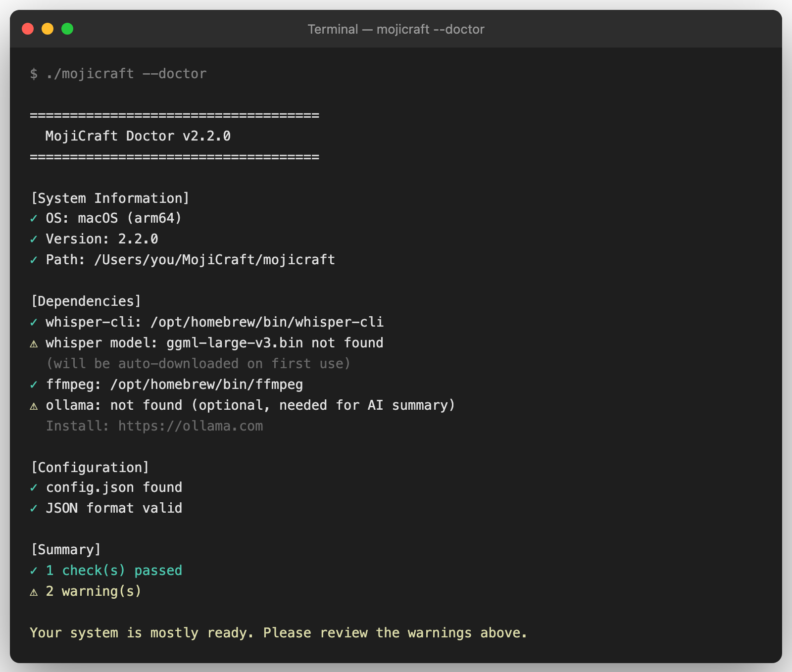Open the https://ollama.com install link
This screenshot has width=792, height=672.
[191, 426]
